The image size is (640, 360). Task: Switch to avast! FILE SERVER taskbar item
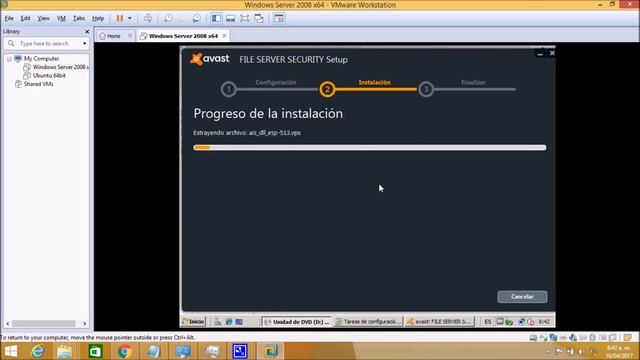tap(440, 322)
